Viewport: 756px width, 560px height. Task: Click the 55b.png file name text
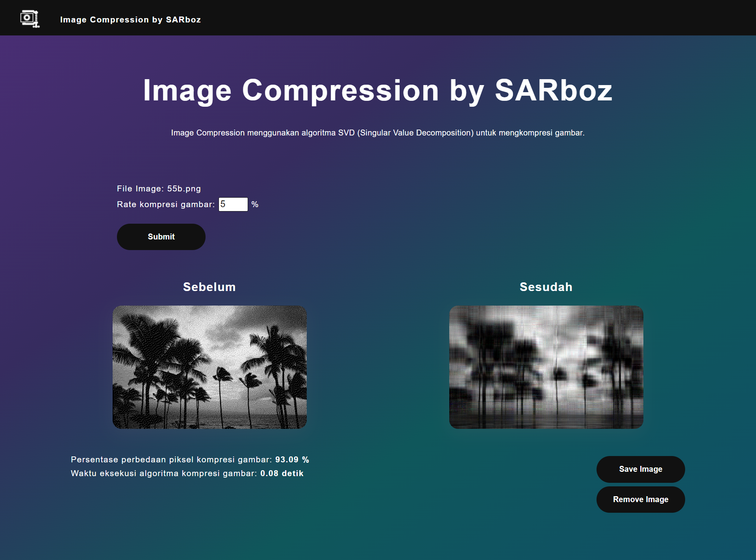[x=184, y=189]
